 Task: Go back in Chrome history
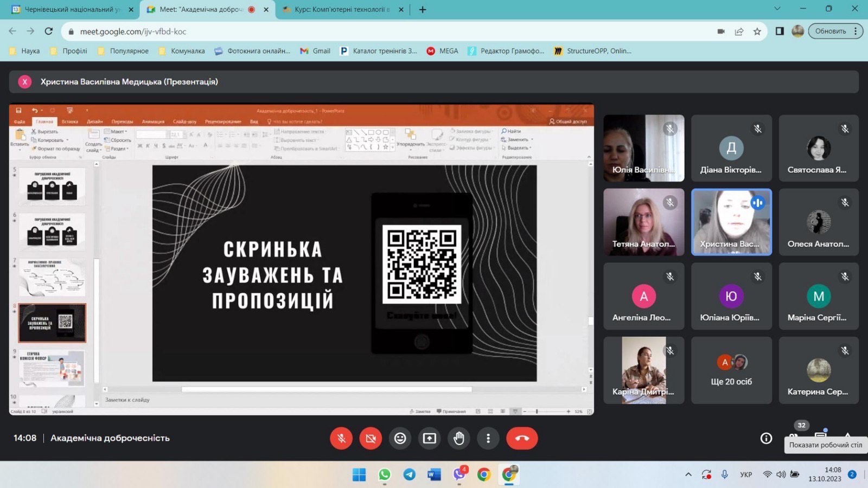tap(12, 31)
